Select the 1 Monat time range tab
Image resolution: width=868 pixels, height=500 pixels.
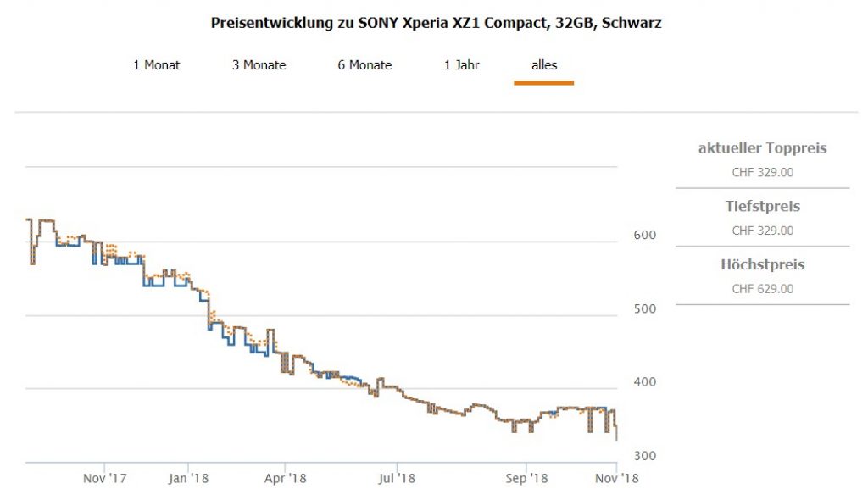(156, 65)
